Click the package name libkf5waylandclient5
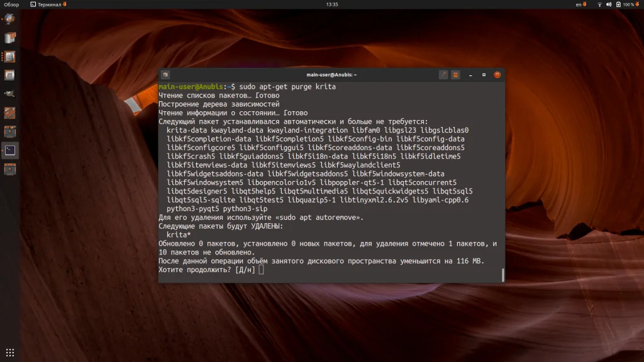This screenshot has width=644, height=362. [360, 165]
